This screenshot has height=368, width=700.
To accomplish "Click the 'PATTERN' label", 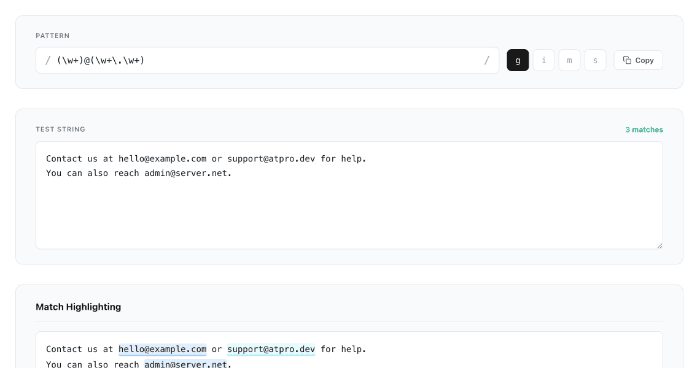I will coord(53,36).
